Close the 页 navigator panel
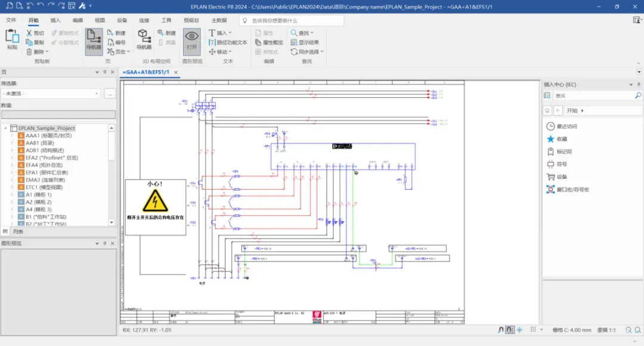644x346 pixels. pos(113,72)
